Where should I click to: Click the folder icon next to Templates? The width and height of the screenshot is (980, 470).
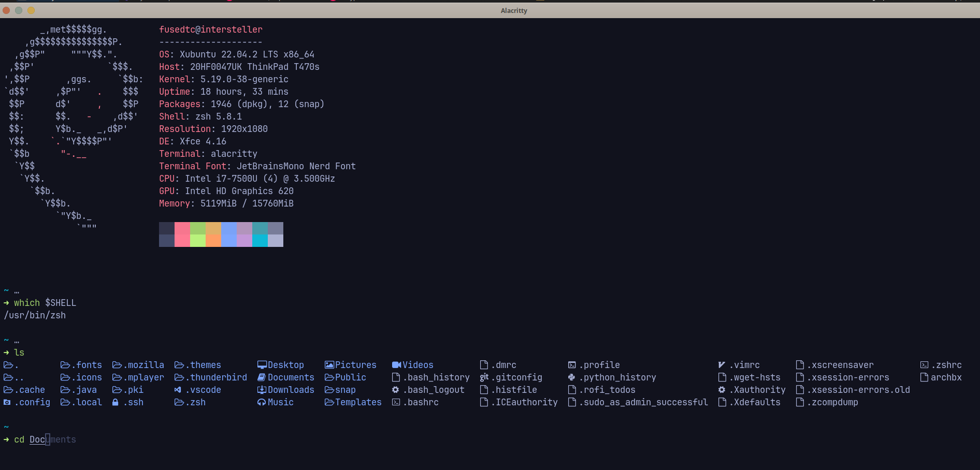[329, 402]
